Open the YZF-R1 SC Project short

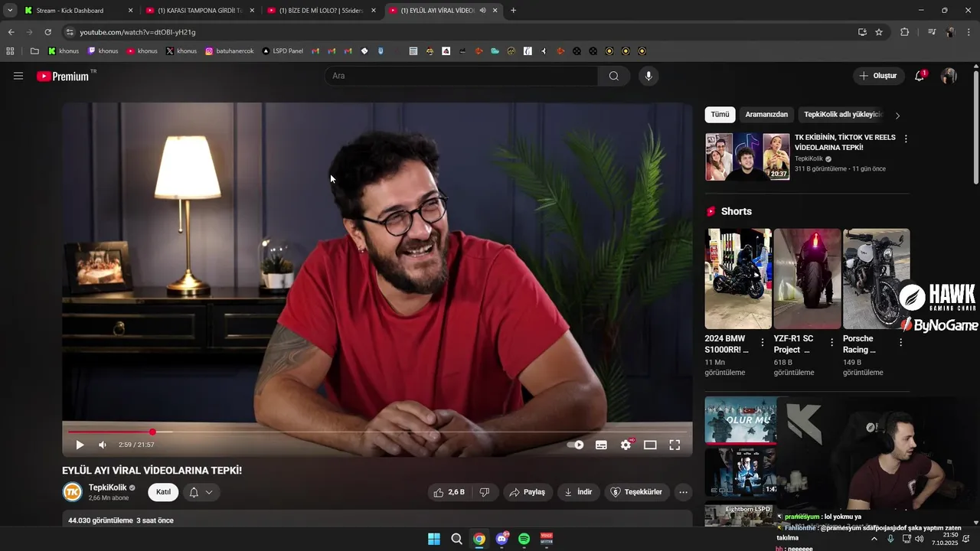(x=807, y=279)
